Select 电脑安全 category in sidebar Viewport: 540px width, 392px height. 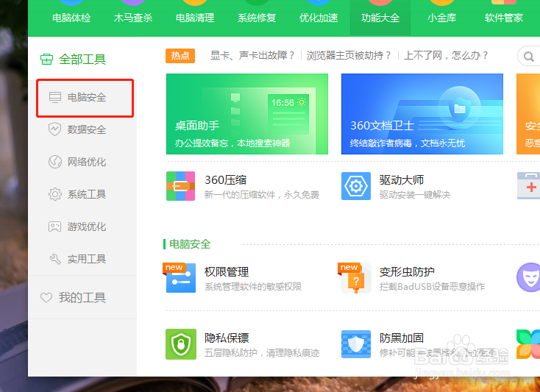click(x=85, y=98)
